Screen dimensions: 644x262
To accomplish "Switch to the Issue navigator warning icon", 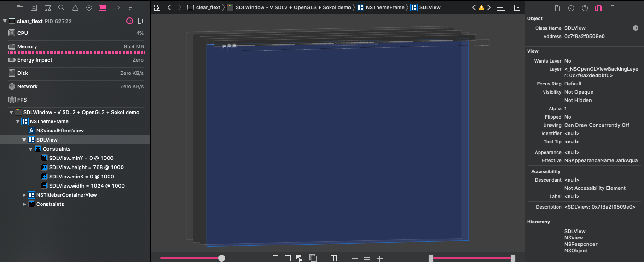I will tap(75, 8).
